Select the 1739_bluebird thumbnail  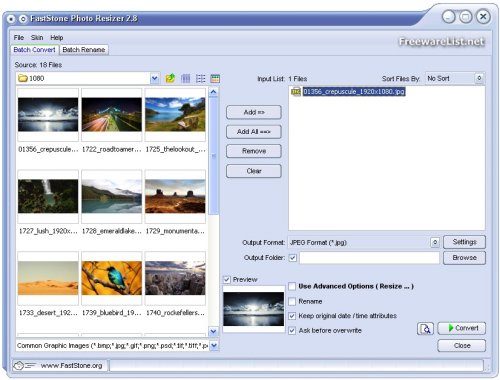tap(112, 278)
